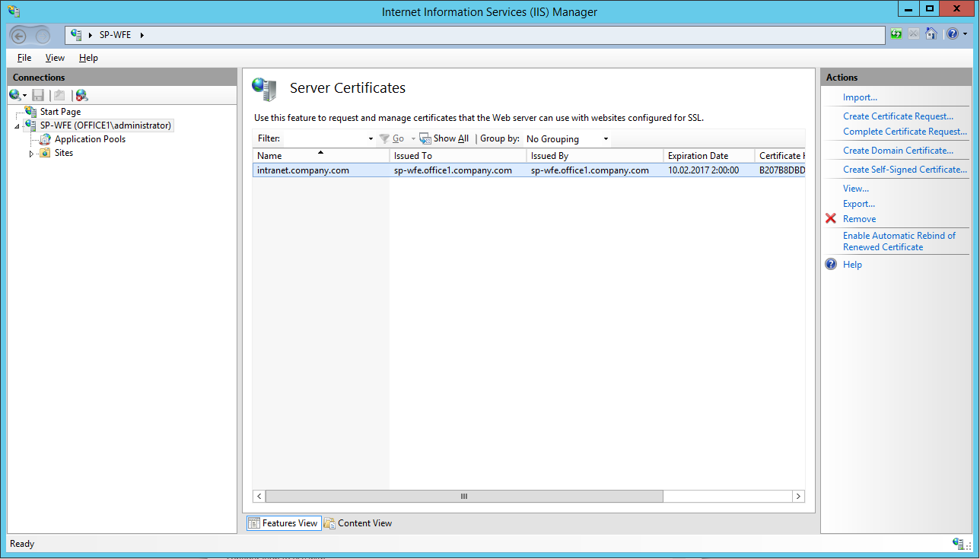Image resolution: width=980 pixels, height=559 pixels.
Task: Sort by Expiration Date column header
Action: point(708,155)
